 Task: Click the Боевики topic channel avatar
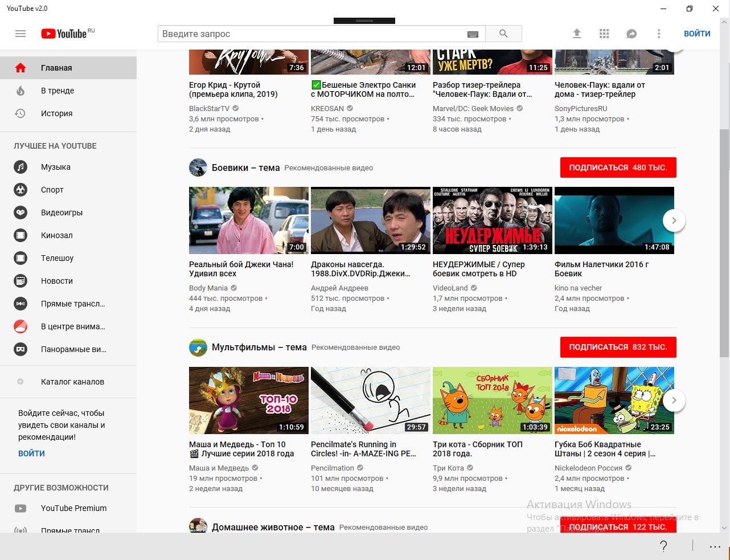click(x=198, y=167)
